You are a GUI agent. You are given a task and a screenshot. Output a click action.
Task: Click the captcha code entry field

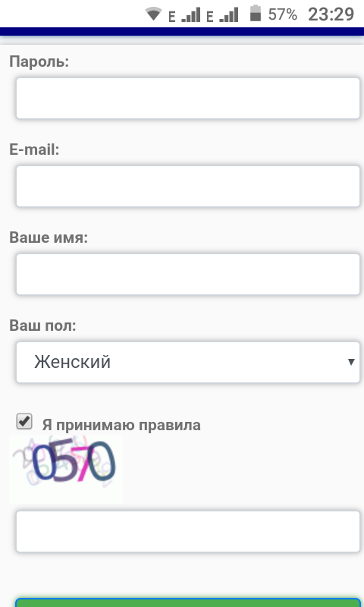188,532
